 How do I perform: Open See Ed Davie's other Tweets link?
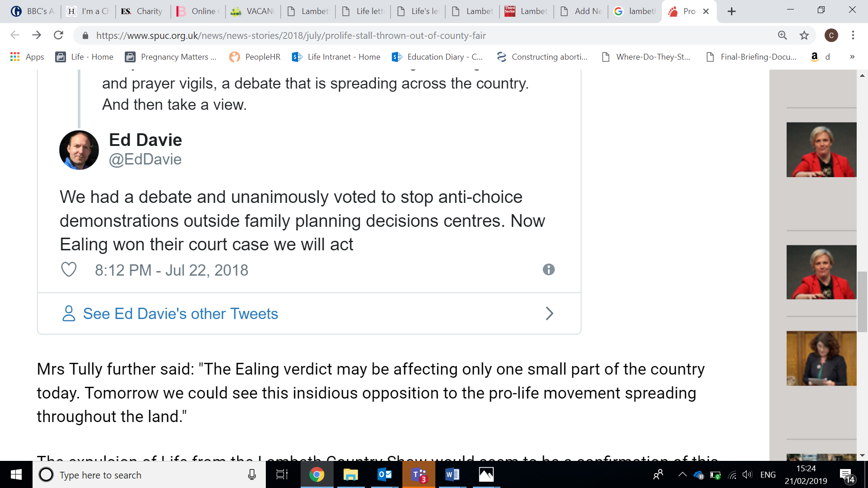[180, 314]
